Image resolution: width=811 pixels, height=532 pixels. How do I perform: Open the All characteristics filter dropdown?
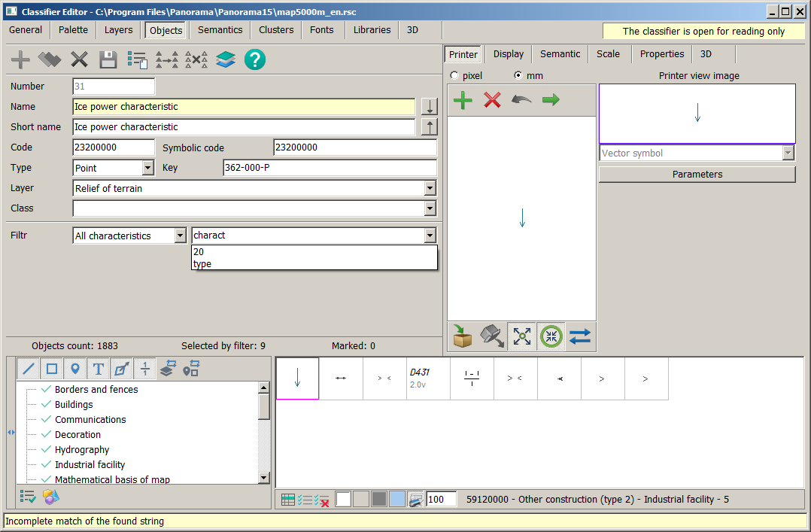180,236
